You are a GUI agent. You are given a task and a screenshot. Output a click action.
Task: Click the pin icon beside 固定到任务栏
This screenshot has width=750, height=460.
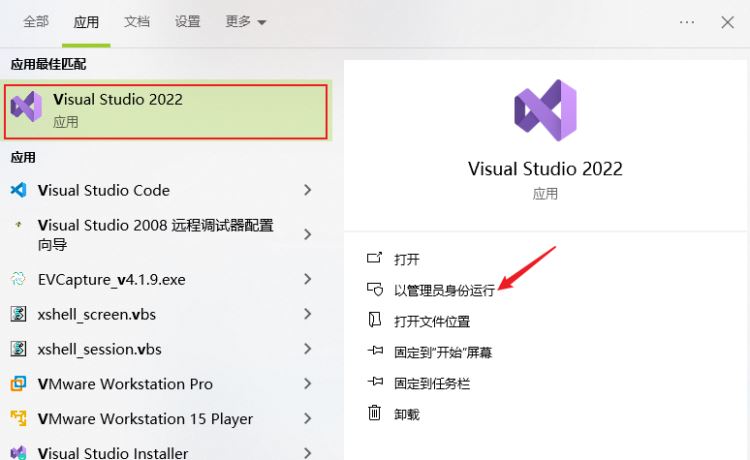375,382
